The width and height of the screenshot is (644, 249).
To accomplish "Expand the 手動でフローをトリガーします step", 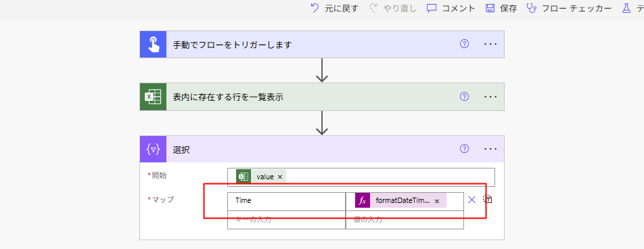I will 322,45.
